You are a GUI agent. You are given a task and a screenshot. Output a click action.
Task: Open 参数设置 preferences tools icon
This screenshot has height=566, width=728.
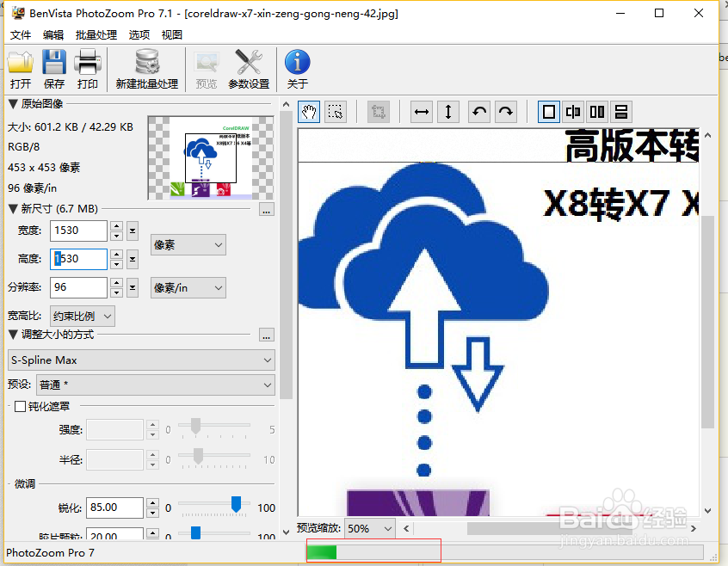click(x=249, y=70)
